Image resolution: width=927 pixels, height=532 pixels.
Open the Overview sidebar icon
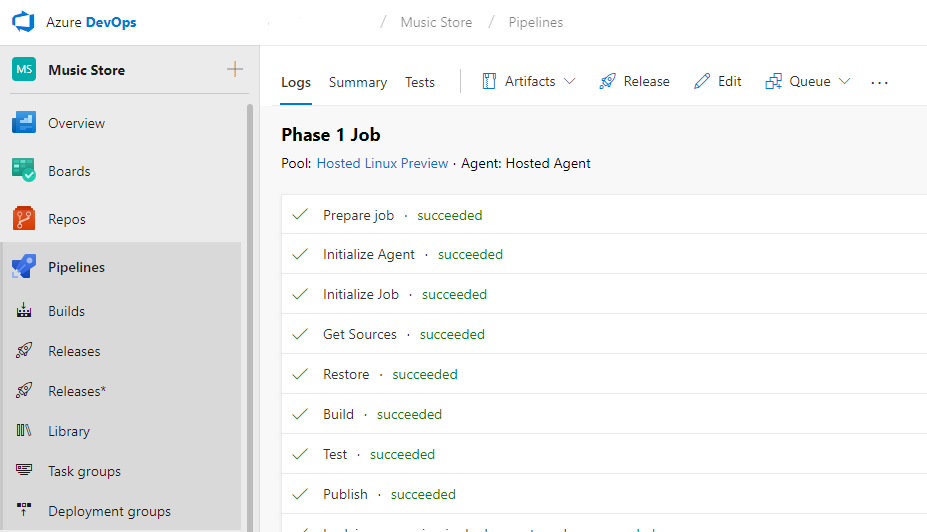pyautogui.click(x=24, y=123)
